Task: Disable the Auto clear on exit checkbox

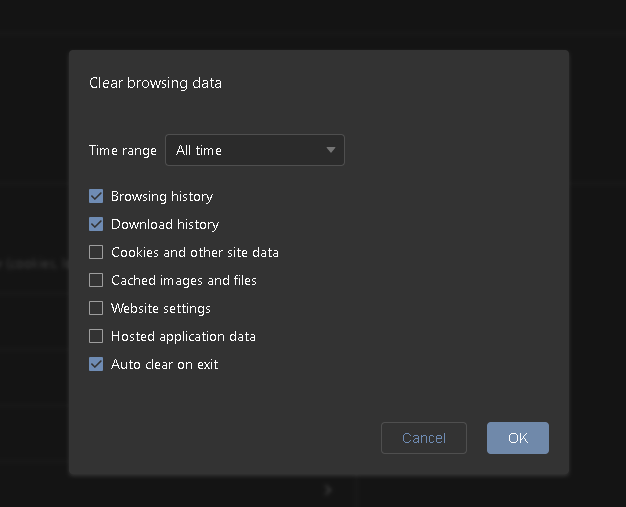Action: [96, 364]
